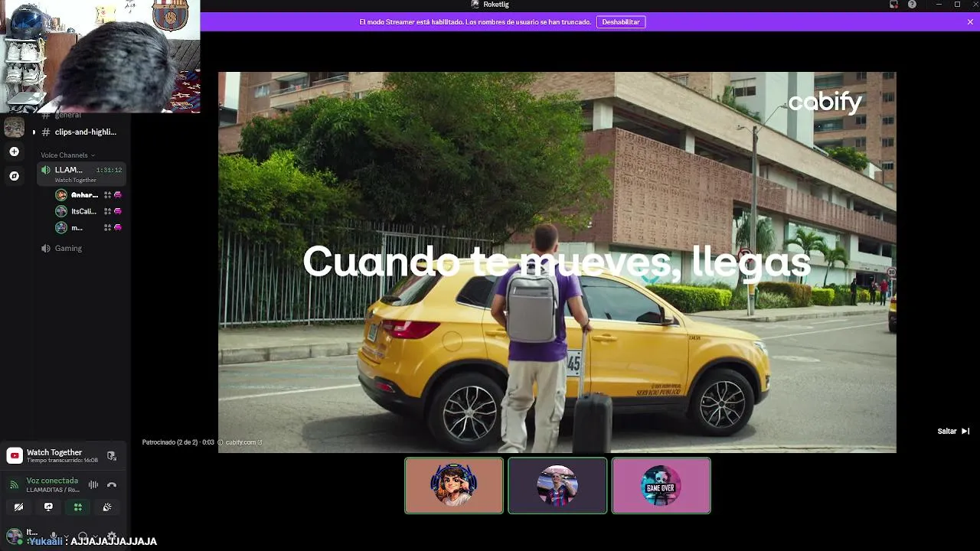Dismiss the purple Streamer mode banner
The width and height of the screenshot is (980, 551).
(x=970, y=22)
